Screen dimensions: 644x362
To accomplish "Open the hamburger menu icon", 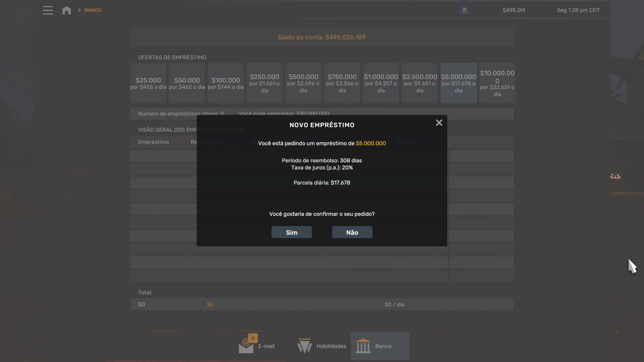I will click(x=47, y=10).
